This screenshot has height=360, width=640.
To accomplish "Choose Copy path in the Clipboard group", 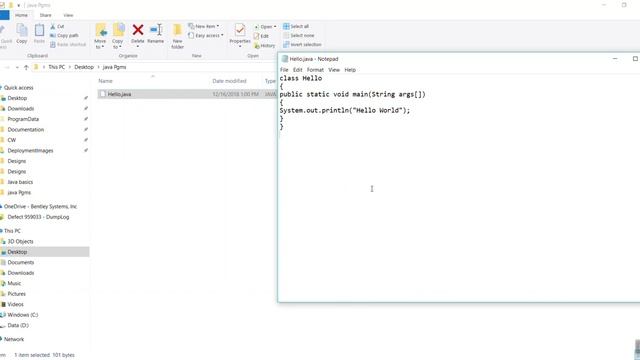I will [64, 36].
